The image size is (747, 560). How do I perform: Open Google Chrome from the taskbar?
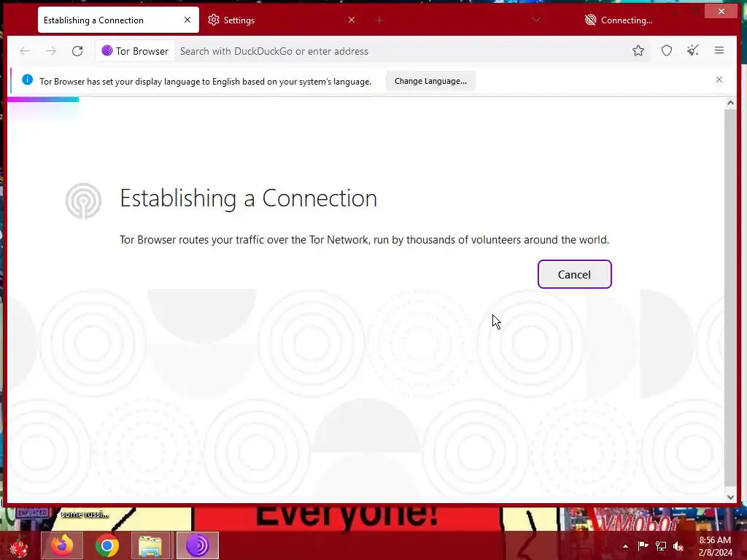(107, 545)
